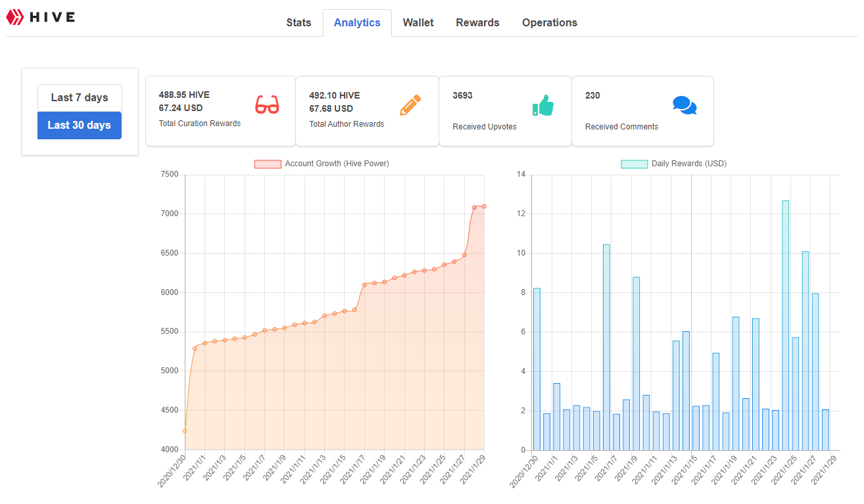Click the 492.10 HIVE value

tap(335, 95)
